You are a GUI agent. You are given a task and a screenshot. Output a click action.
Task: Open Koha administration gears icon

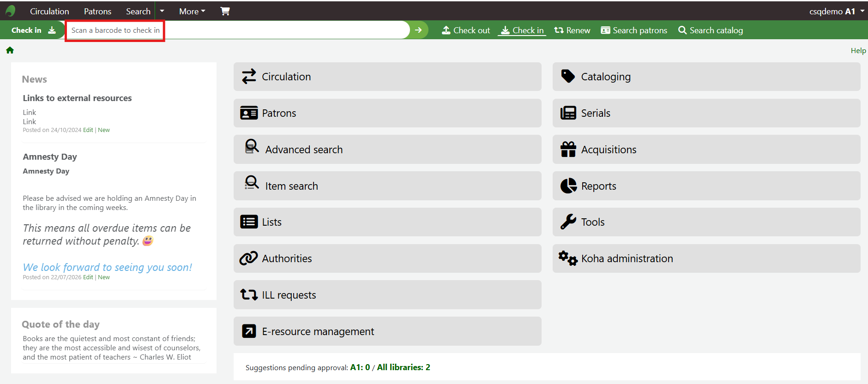[x=568, y=258]
